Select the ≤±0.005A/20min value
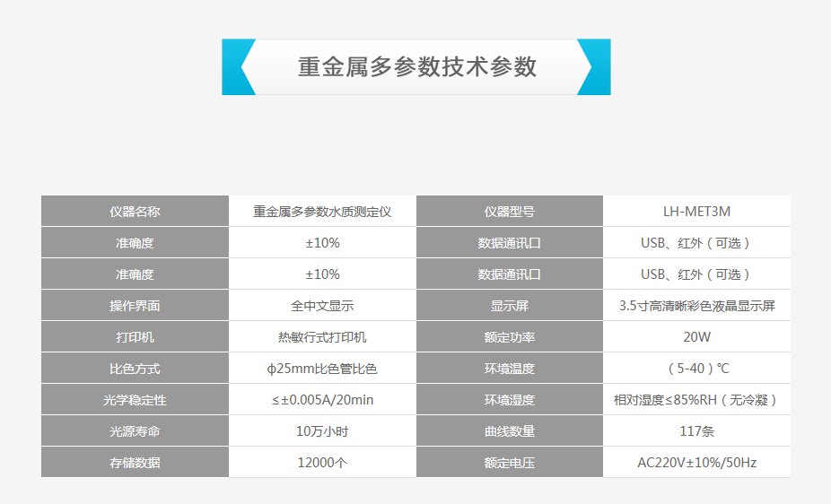 322,400
